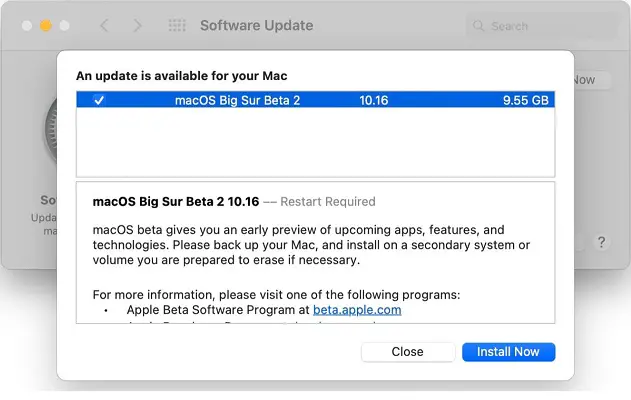The image size is (631, 400).
Task: Click the magnifying glass search icon
Action: click(x=478, y=26)
